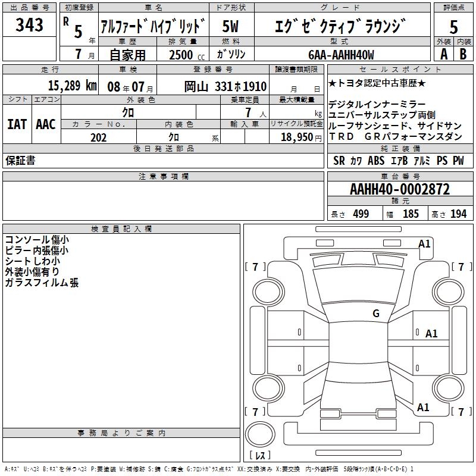
Task: Select the fuel type ガソリン
Action: coord(231,54)
